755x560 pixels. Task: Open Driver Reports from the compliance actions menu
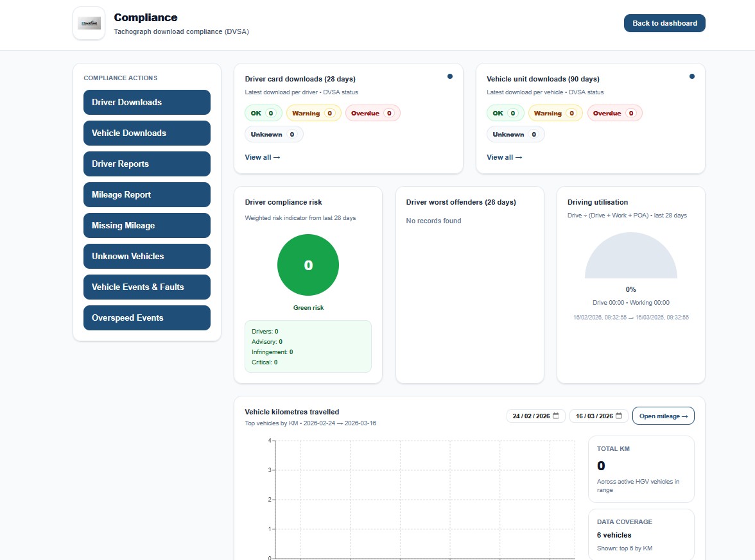click(146, 164)
